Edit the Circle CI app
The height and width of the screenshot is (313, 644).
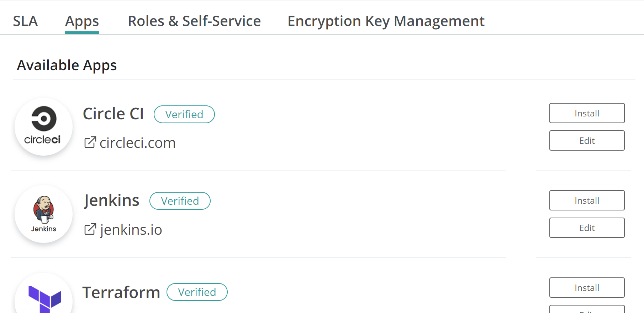587,141
